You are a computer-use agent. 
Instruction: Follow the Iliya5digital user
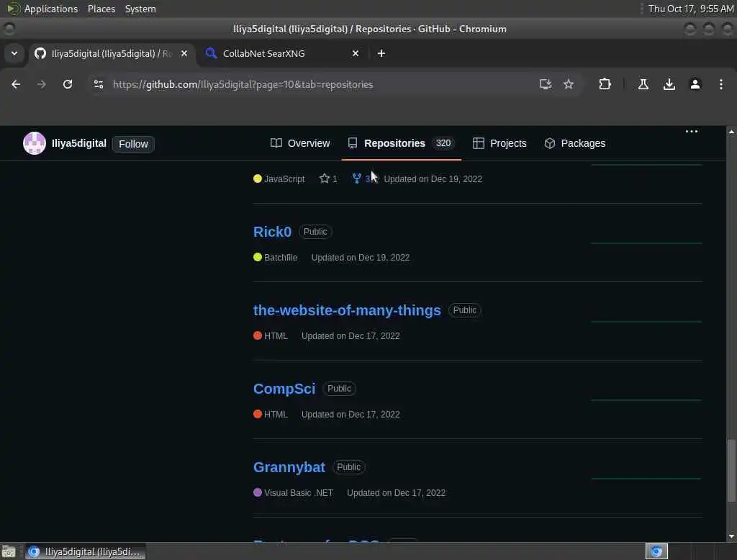pos(133,144)
